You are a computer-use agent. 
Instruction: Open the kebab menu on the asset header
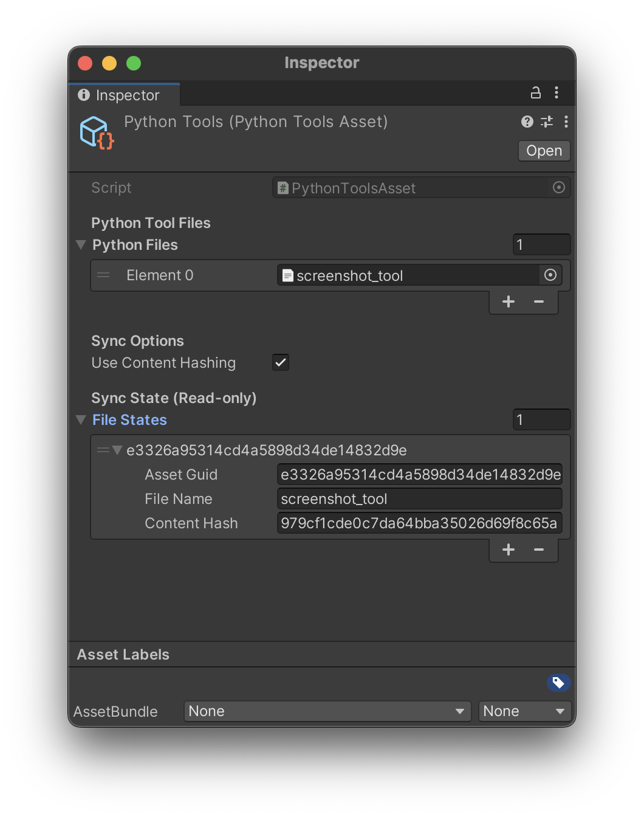click(566, 122)
